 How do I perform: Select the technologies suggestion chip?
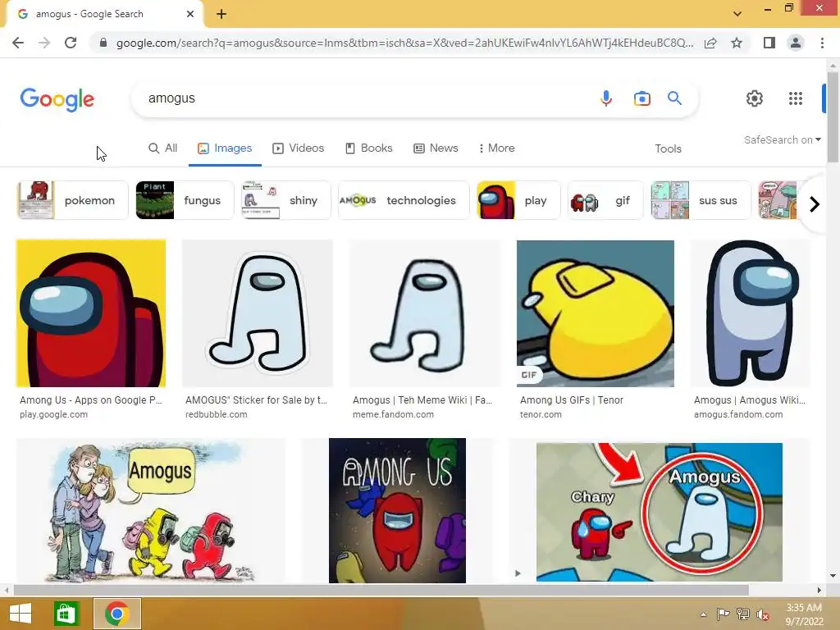(x=404, y=200)
